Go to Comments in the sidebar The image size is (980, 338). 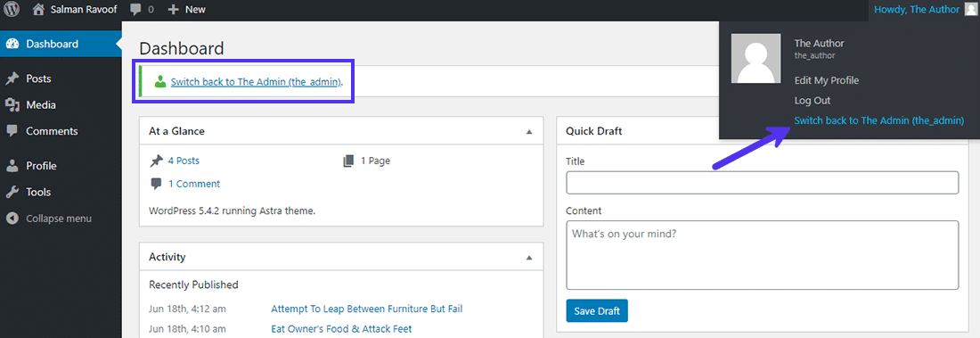[x=52, y=131]
